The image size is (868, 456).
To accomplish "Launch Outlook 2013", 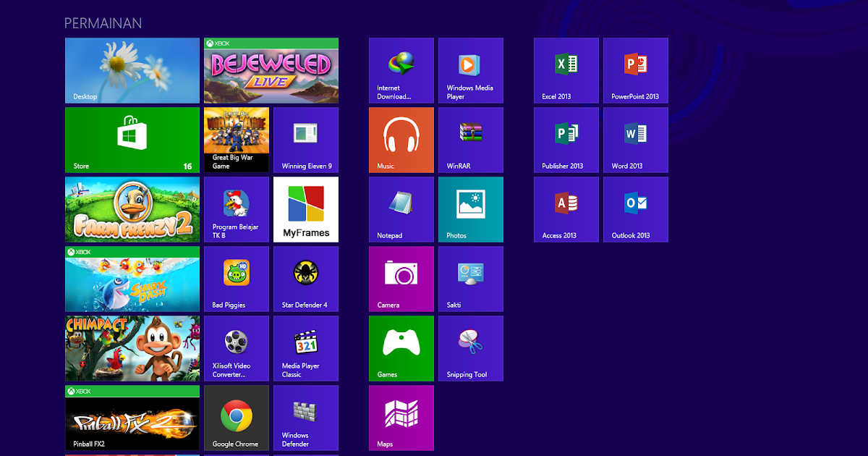I will pos(636,209).
